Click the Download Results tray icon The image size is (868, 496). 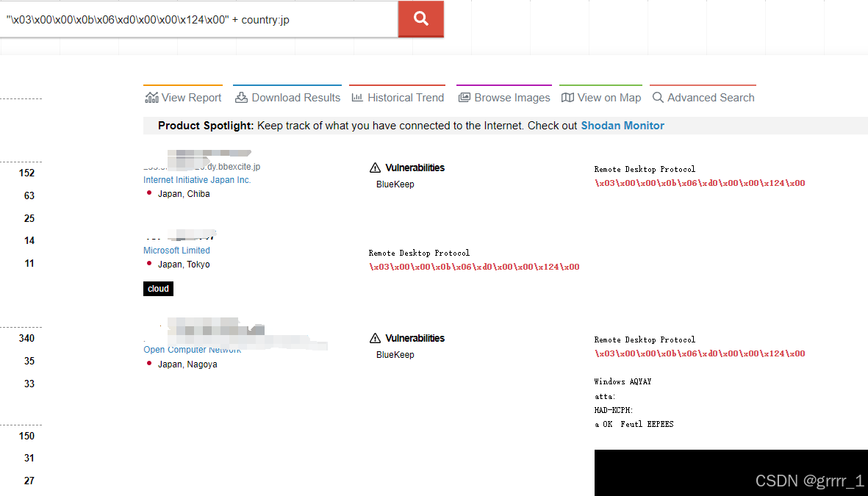point(241,98)
